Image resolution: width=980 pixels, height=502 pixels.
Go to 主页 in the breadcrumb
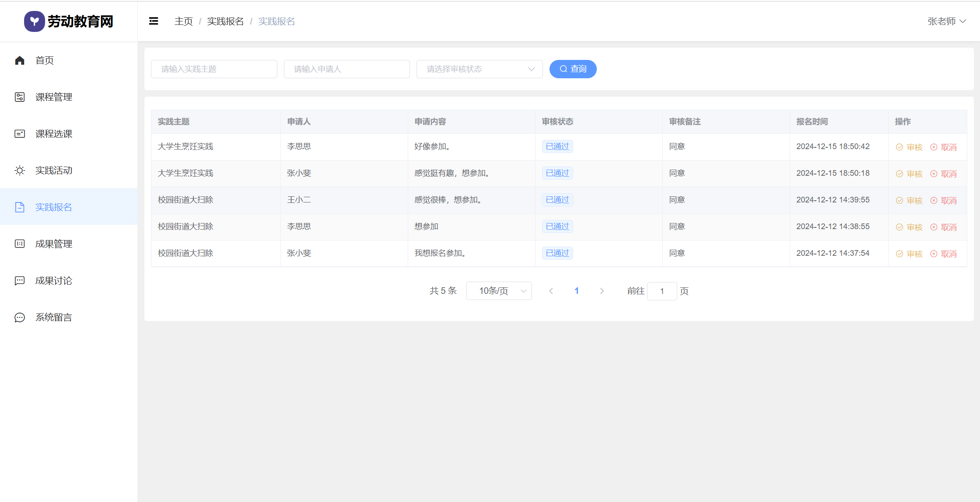[183, 21]
